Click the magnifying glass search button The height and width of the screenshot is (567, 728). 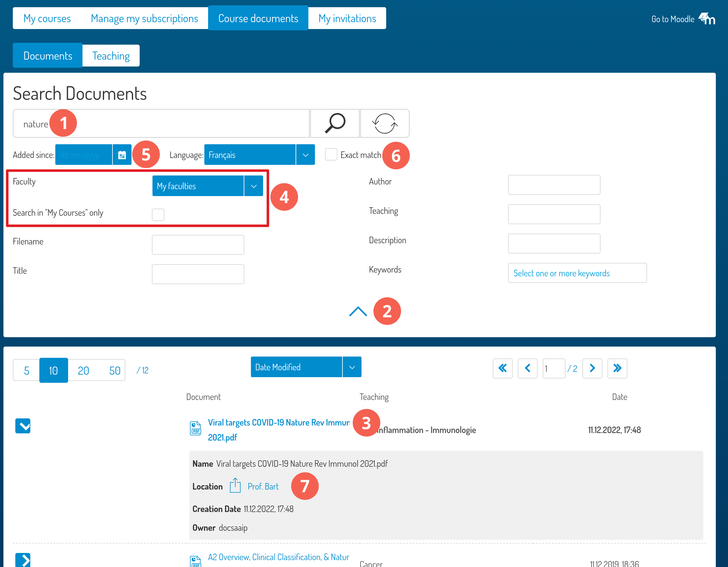click(335, 123)
